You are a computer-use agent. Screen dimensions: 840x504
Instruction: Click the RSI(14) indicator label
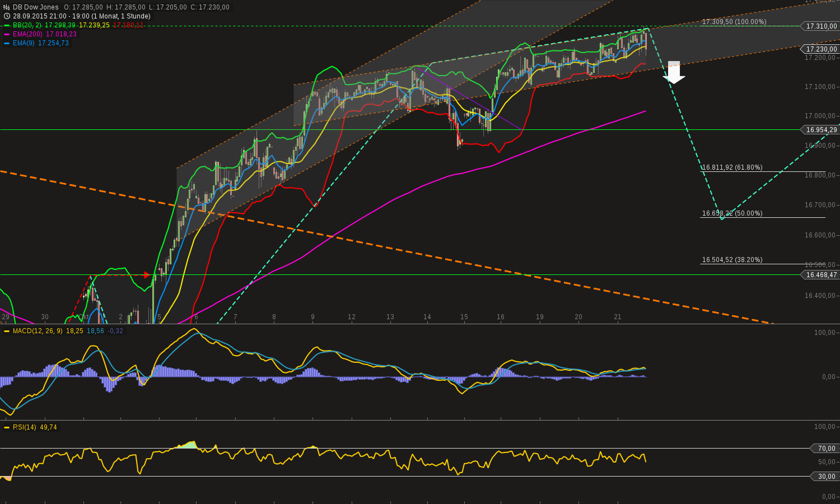tap(25, 427)
